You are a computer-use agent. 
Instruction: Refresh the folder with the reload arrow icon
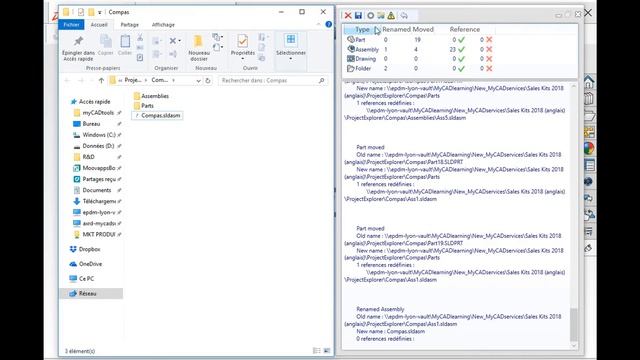coord(208,80)
